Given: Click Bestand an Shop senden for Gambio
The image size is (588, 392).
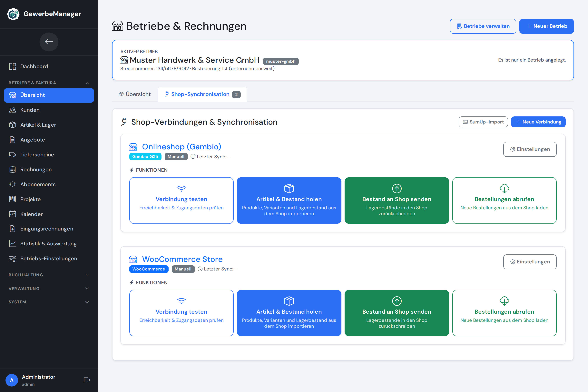Looking at the screenshot, I should tap(397, 201).
